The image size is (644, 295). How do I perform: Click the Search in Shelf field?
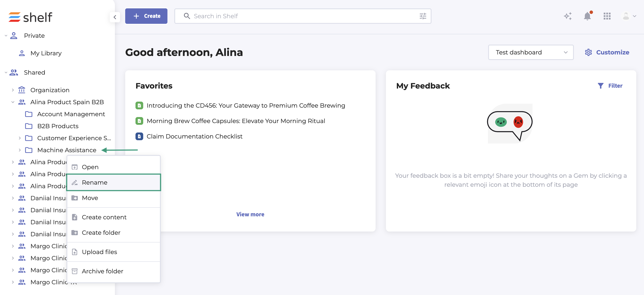[300, 16]
